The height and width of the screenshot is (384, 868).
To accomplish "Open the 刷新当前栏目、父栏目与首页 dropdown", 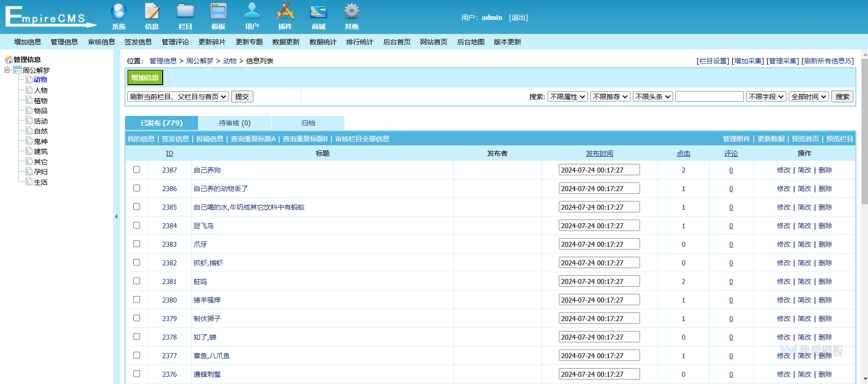I will [x=178, y=96].
